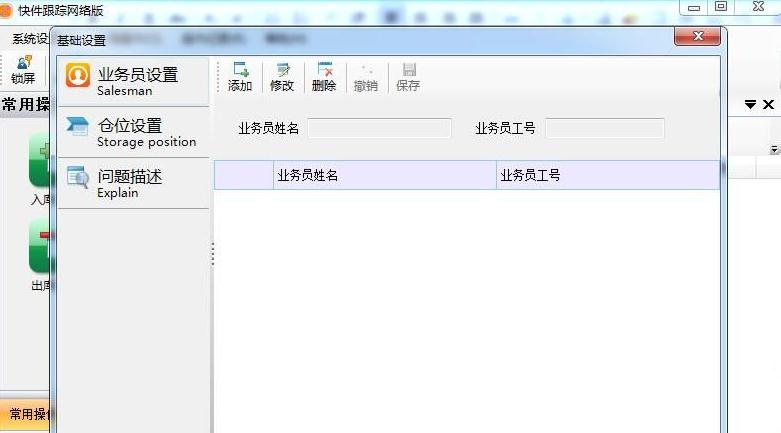Click the table row selector header cell

[244, 175]
